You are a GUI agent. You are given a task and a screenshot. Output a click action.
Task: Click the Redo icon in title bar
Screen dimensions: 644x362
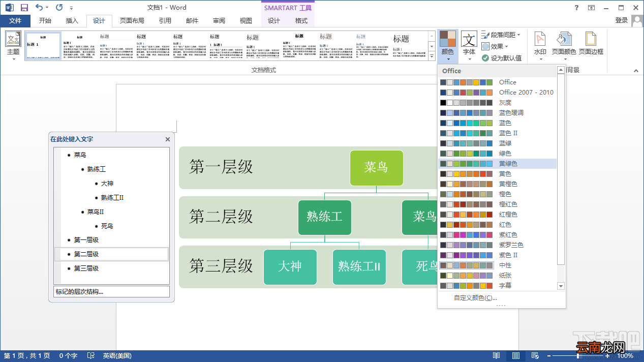coord(59,8)
